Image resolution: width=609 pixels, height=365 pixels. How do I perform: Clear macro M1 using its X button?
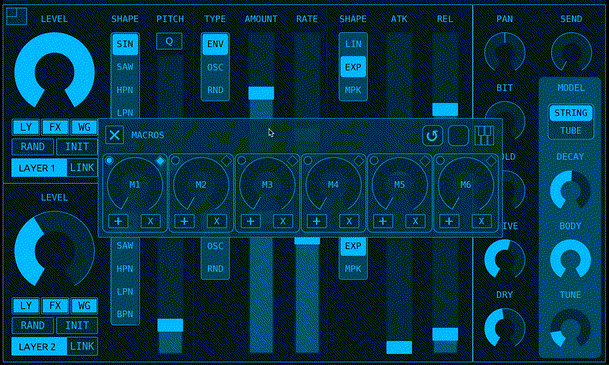[151, 221]
